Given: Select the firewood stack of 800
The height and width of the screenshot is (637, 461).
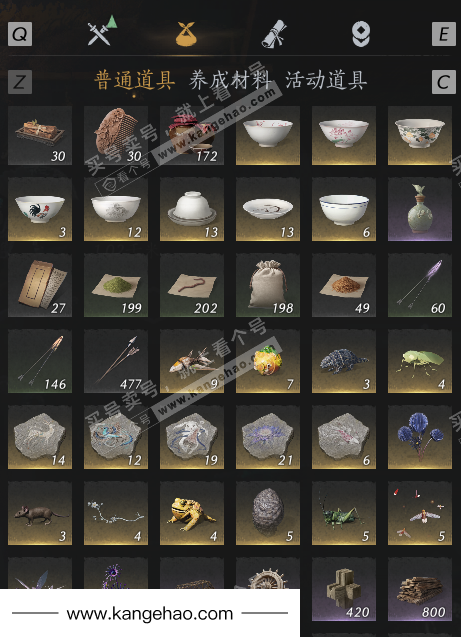Looking at the screenshot, I should point(420,589).
